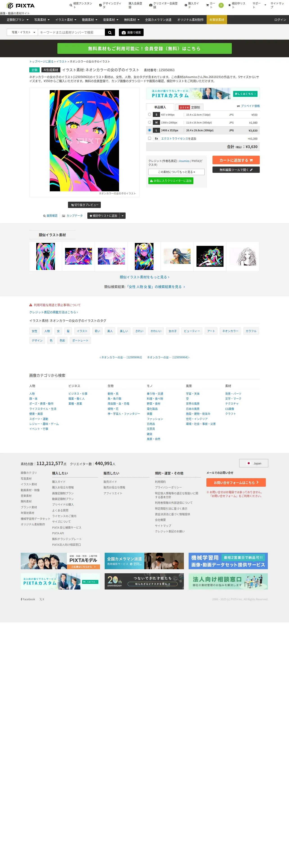Click the X (Twitter) footer link
The width and height of the screenshot is (289, 868).
(42, 599)
